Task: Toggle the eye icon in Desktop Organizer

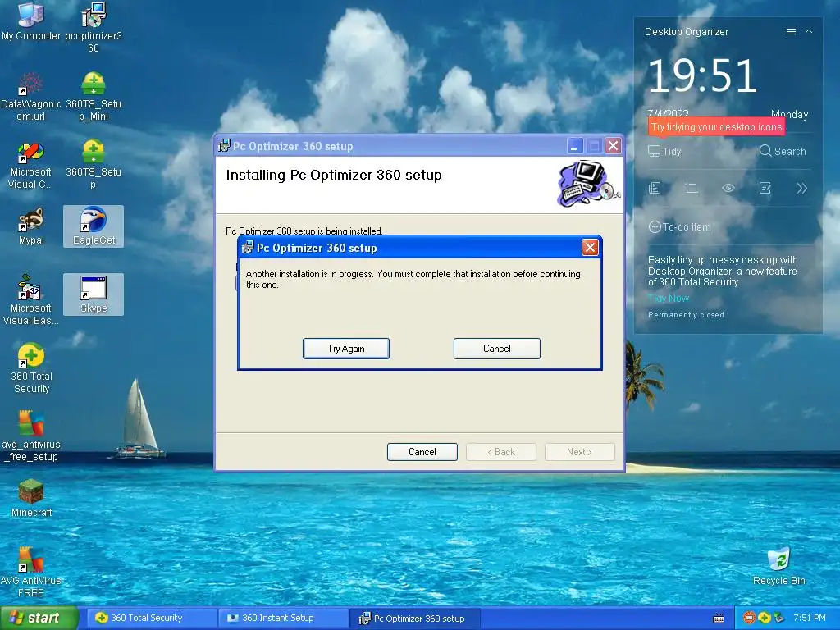Action: [x=728, y=188]
